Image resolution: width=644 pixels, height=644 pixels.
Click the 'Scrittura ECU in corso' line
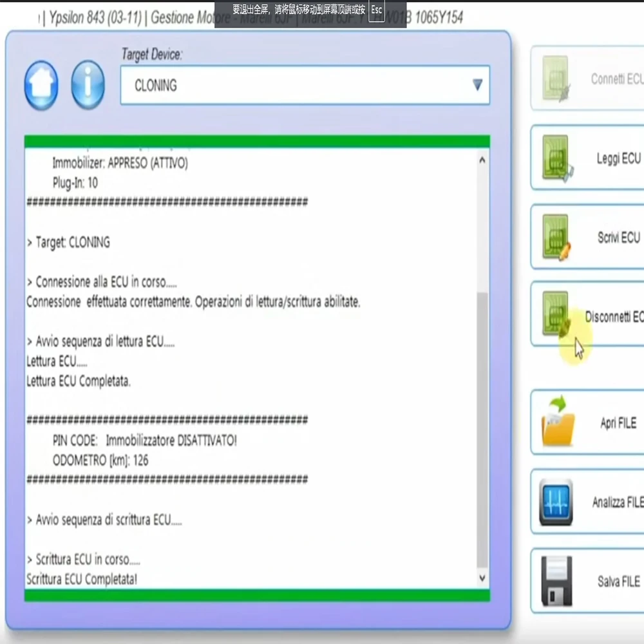[x=84, y=560]
